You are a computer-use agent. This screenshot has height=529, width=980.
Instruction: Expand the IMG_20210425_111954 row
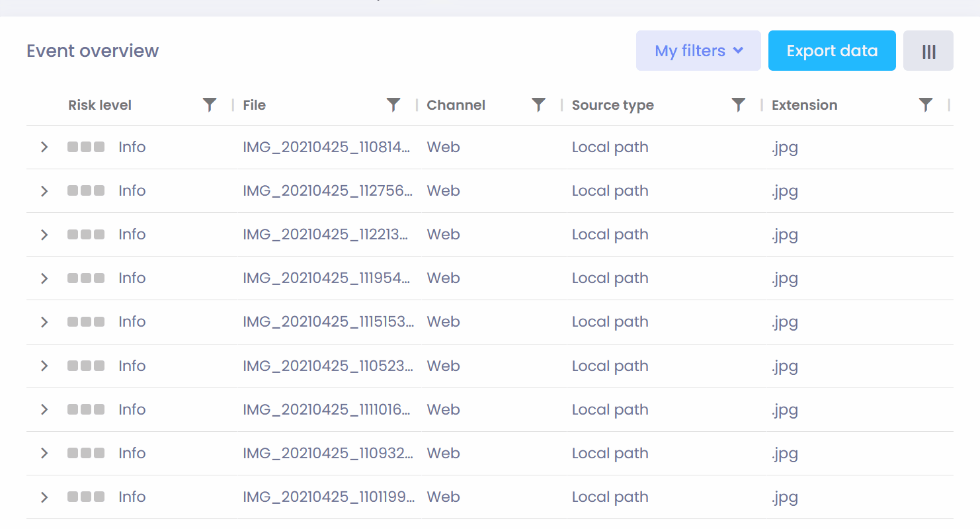pos(44,278)
